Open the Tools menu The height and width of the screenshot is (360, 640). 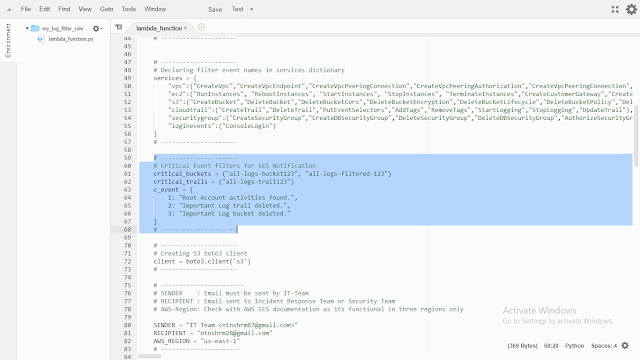tap(129, 9)
